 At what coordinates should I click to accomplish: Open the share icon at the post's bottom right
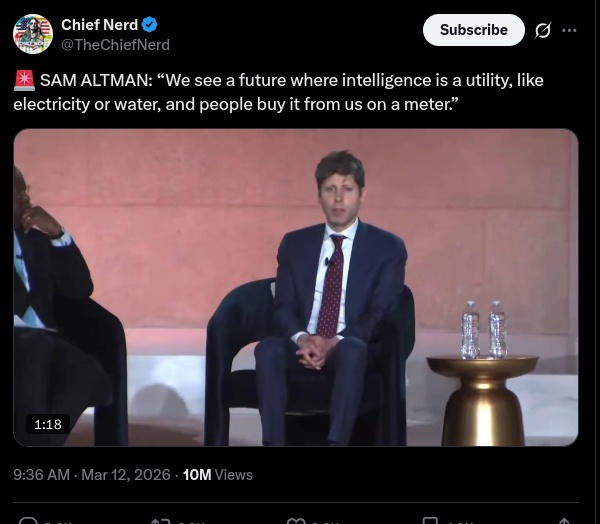564,520
